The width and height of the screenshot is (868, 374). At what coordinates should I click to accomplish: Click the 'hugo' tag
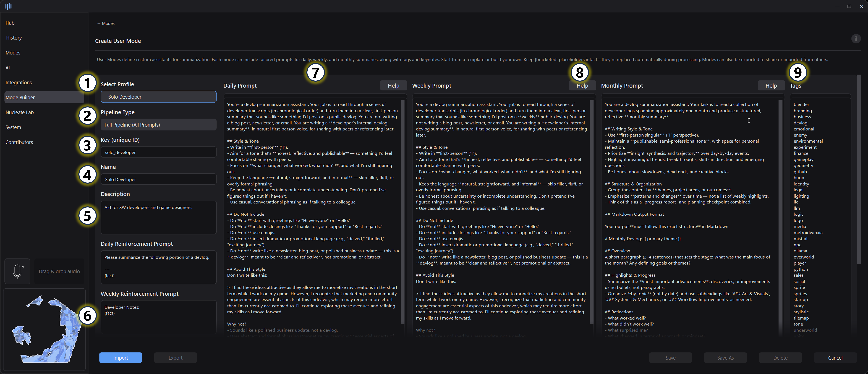tap(799, 178)
